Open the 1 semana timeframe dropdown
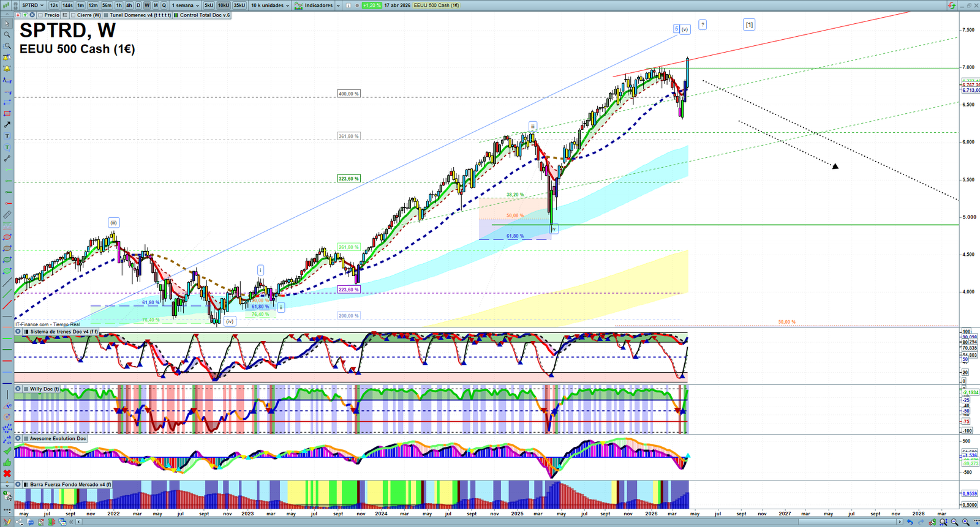 [x=186, y=6]
